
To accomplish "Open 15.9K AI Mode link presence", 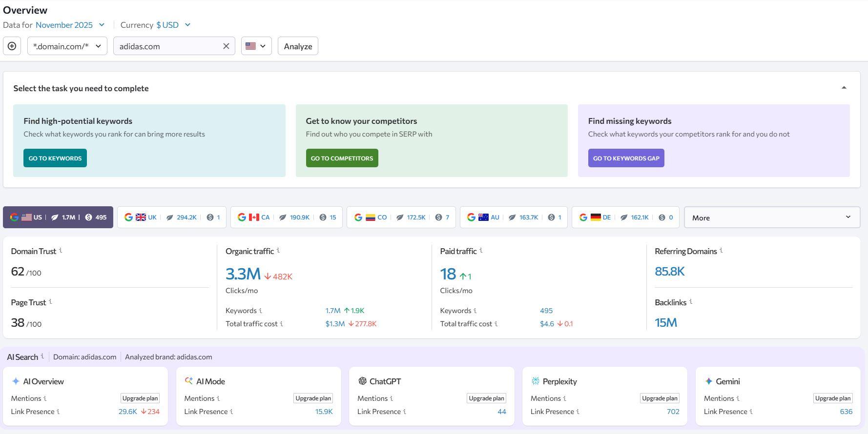I will 324,412.
